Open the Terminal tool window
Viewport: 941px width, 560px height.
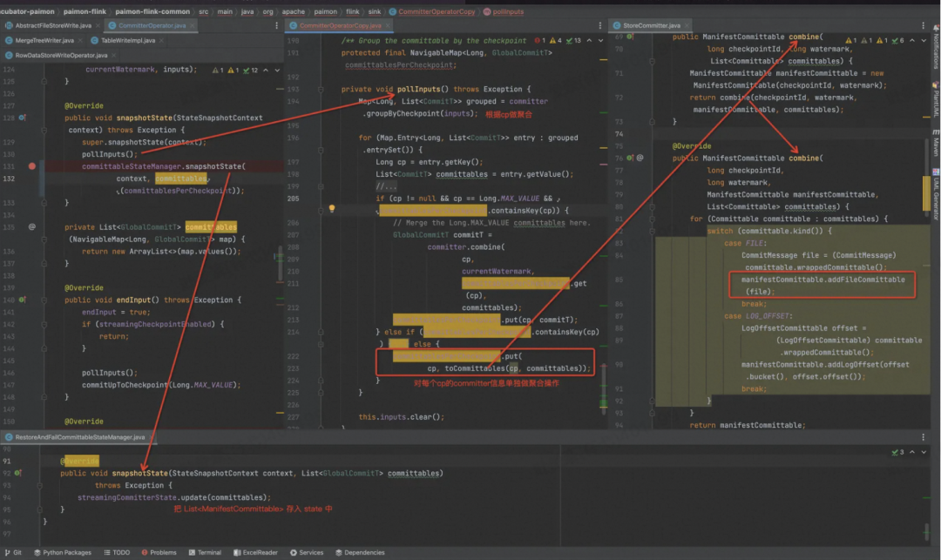pos(205,552)
